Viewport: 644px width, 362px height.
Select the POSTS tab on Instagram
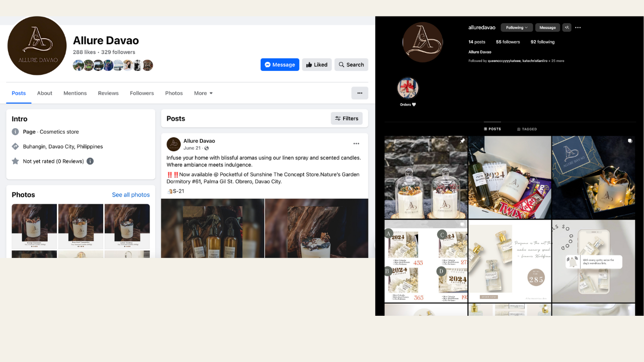pos(493,129)
